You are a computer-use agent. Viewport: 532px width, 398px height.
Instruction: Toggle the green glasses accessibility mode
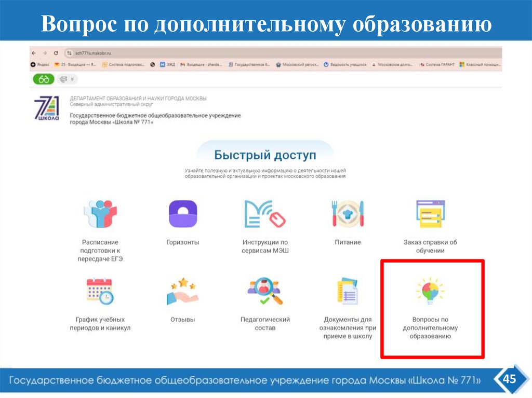(43, 79)
